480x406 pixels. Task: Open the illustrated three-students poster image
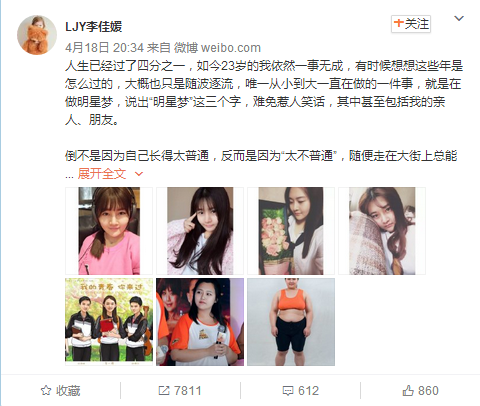click(x=109, y=322)
